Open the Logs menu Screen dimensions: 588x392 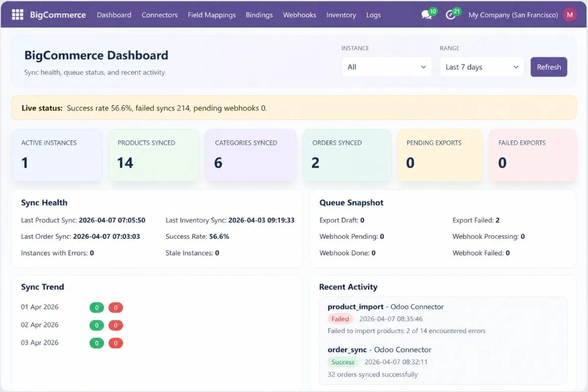(x=373, y=15)
